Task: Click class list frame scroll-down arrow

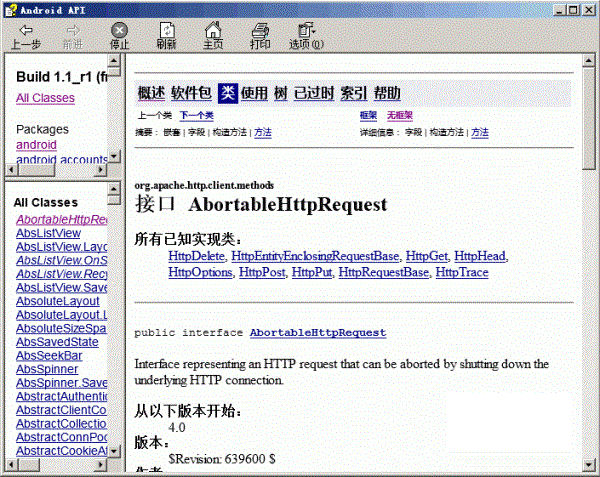Action: tap(114, 451)
